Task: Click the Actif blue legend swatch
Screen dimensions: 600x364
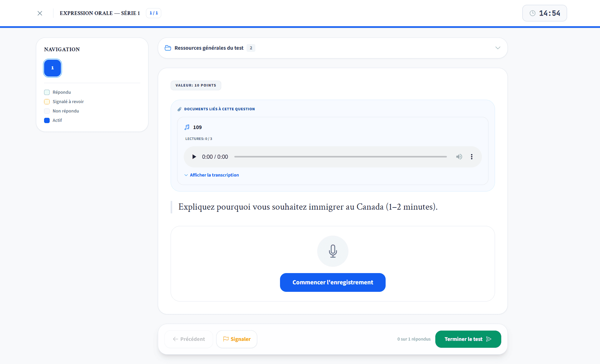Action: click(x=47, y=120)
